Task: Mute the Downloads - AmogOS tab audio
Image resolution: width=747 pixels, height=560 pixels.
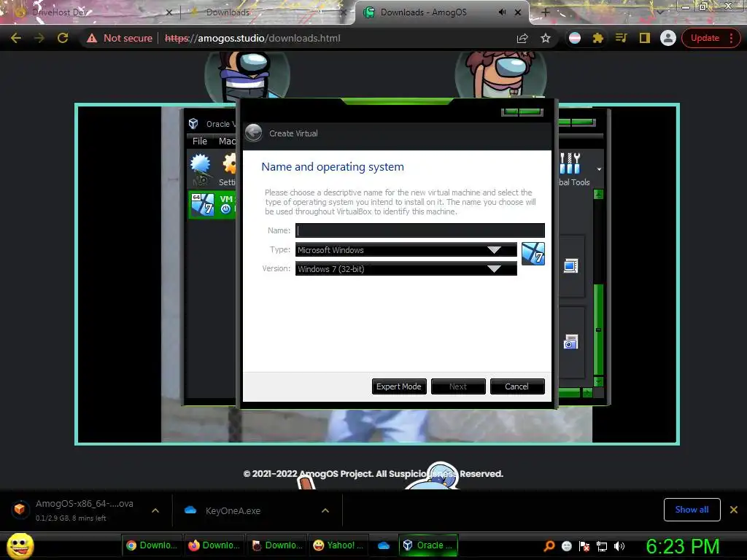Action: (x=502, y=12)
